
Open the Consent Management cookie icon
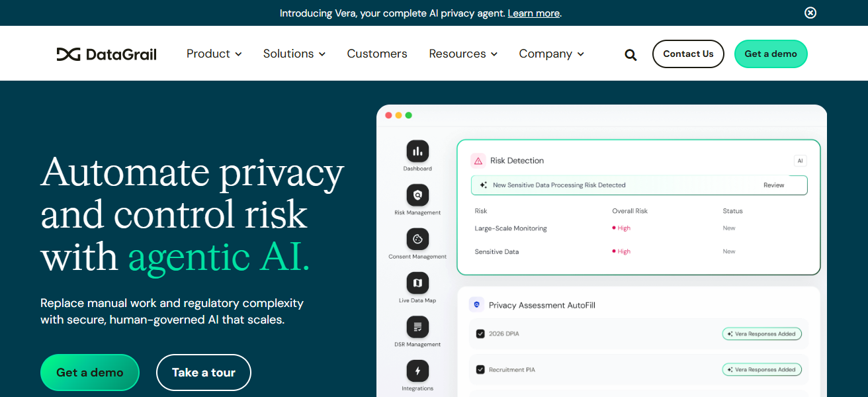tap(417, 239)
